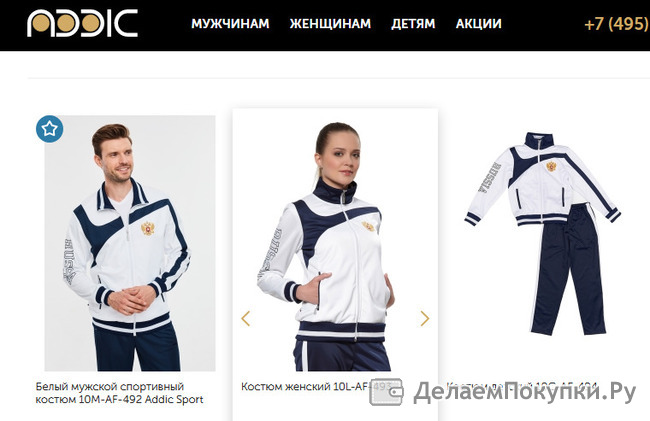The width and height of the screenshot is (650, 421).
Task: Add men's tracksuit to favorites via star icon
Action: (x=50, y=129)
